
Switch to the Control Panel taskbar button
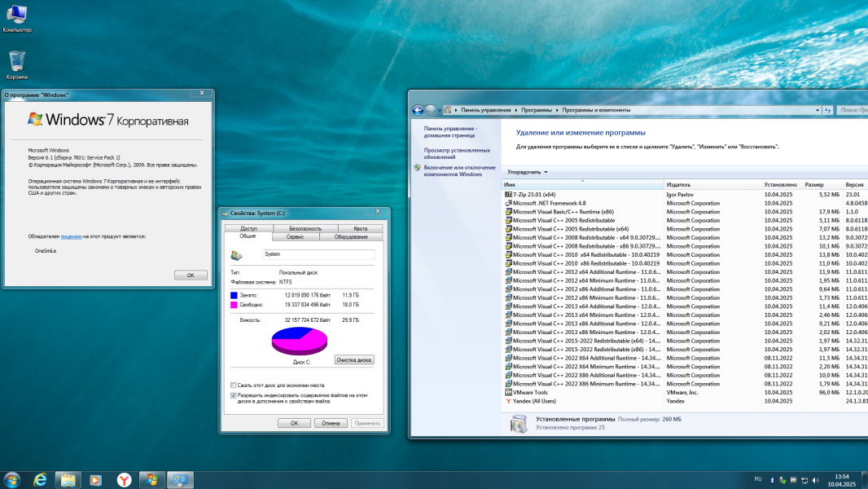point(180,479)
